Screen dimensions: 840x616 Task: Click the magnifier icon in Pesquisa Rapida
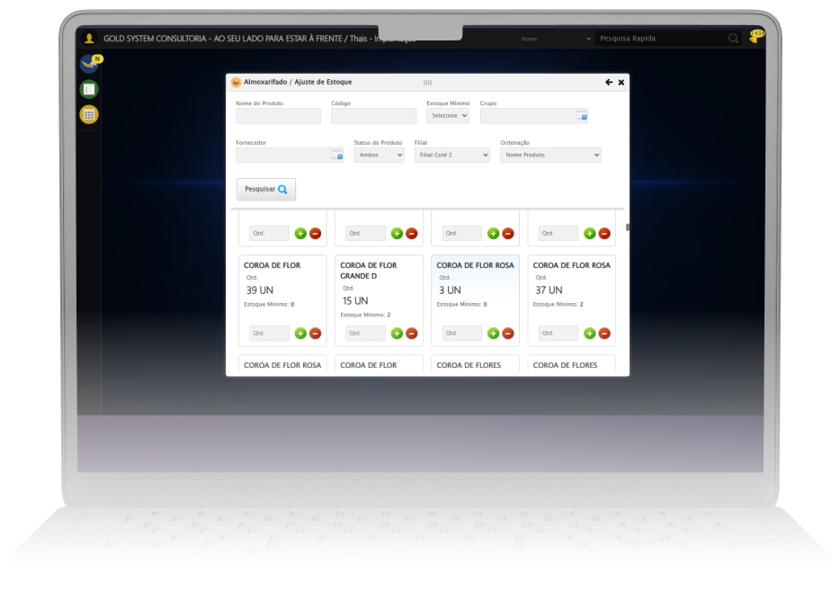pyautogui.click(x=733, y=39)
